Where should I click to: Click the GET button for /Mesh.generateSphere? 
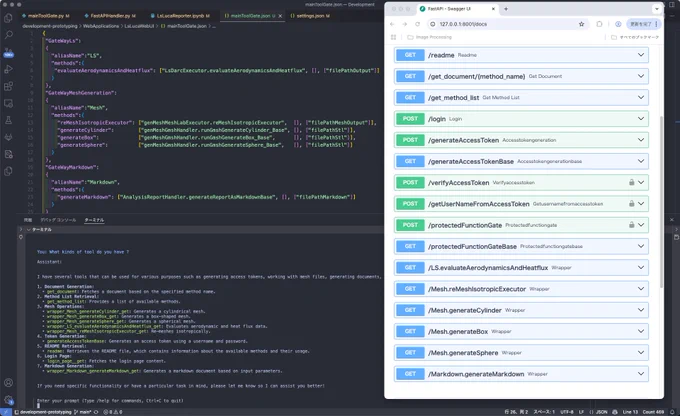pos(410,352)
